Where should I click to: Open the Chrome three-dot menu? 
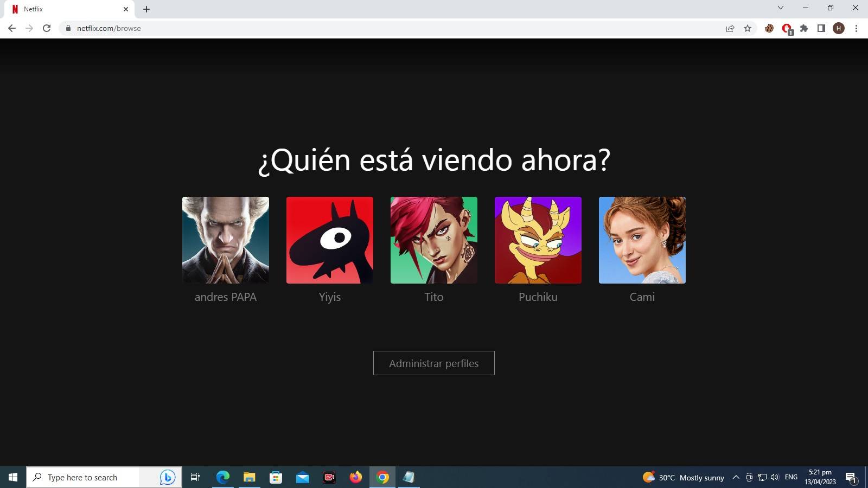[x=856, y=28]
